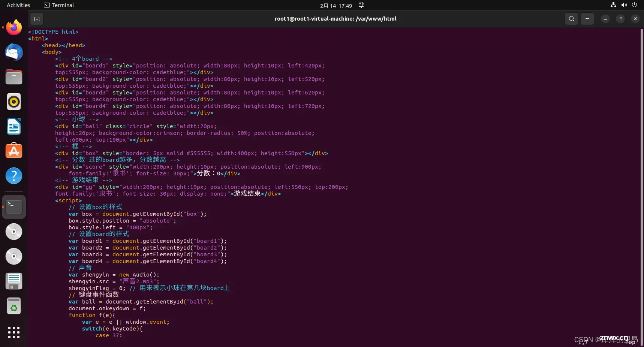This screenshot has width=644, height=347.
Task: Launch LibreOffice Writer from the dock
Action: [x=14, y=126]
